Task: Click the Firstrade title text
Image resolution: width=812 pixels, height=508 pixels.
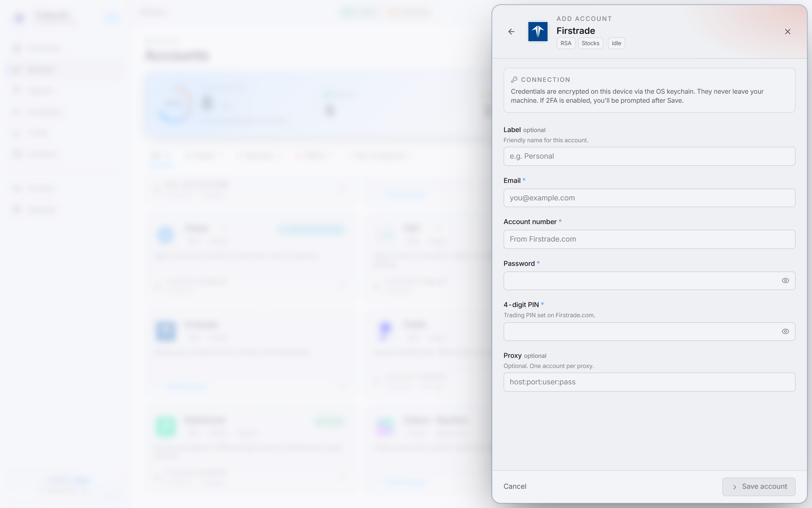Action: pyautogui.click(x=575, y=30)
